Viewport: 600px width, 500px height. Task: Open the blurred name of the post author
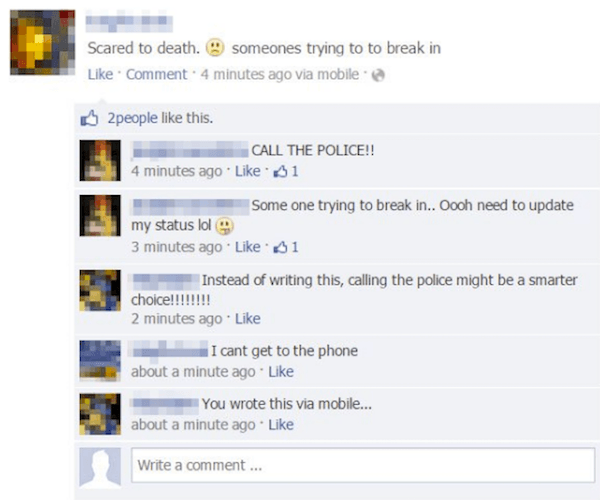point(129,23)
